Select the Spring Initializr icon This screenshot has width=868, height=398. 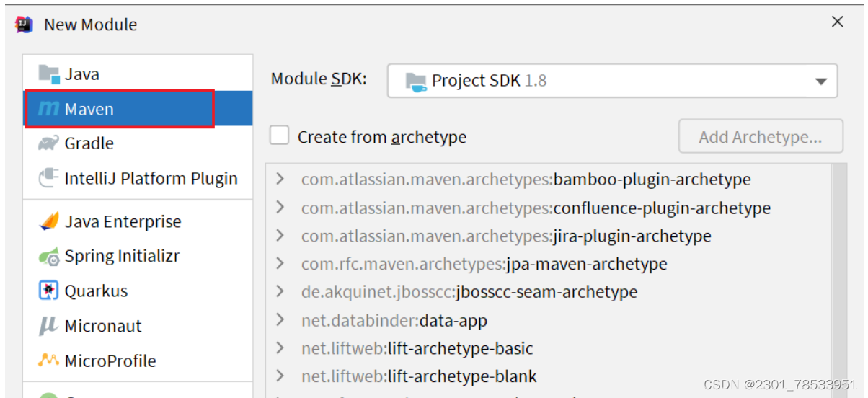click(x=49, y=256)
